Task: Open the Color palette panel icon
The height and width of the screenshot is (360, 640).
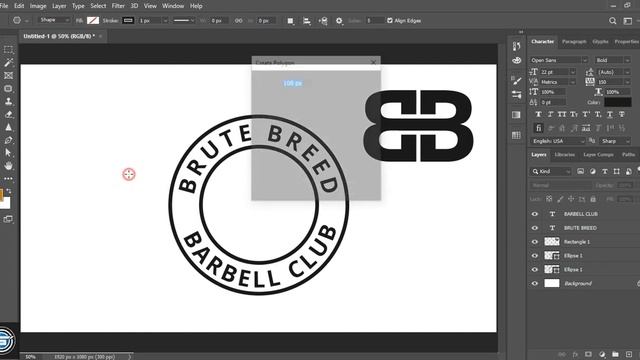Action: click(516, 60)
